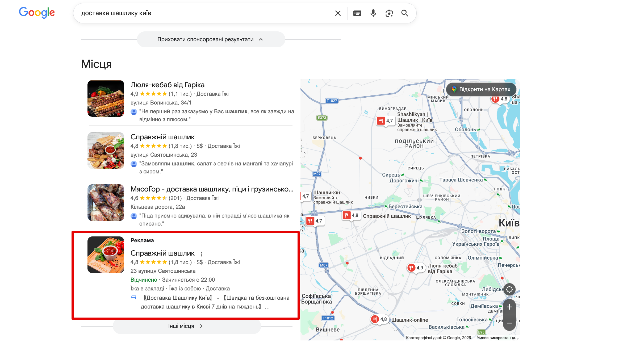Submit search with the magnifier icon
Screen dimensions: 644x350
pos(405,13)
